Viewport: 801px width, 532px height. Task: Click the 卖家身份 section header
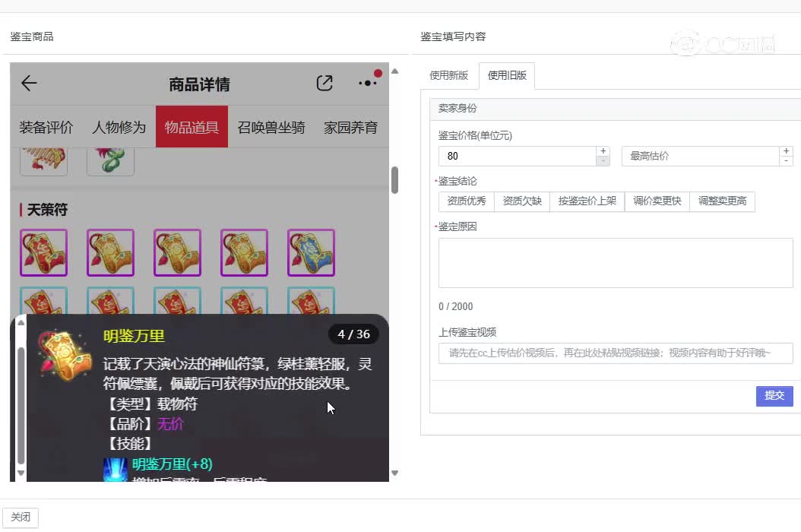click(457, 109)
